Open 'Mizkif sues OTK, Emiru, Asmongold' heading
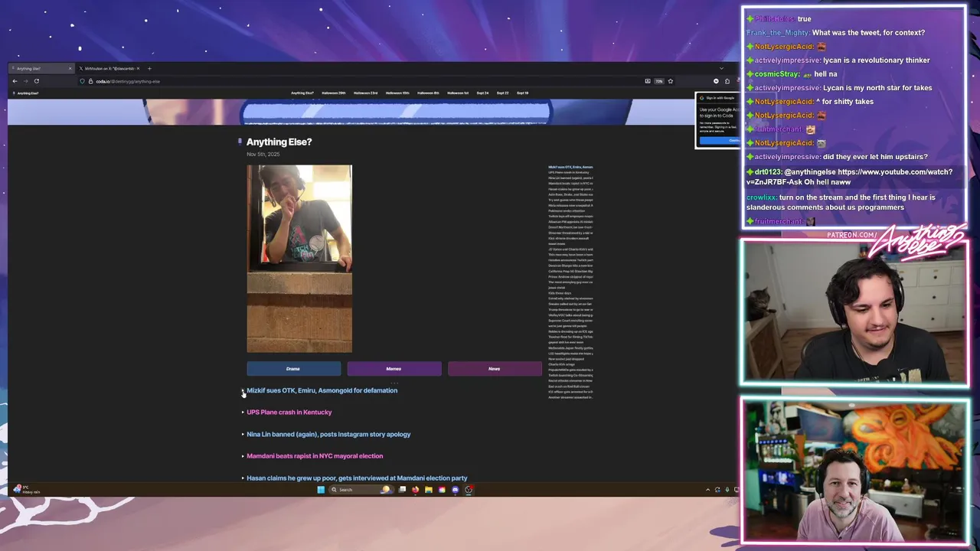Viewport: 980px width, 551px height. pyautogui.click(x=322, y=390)
